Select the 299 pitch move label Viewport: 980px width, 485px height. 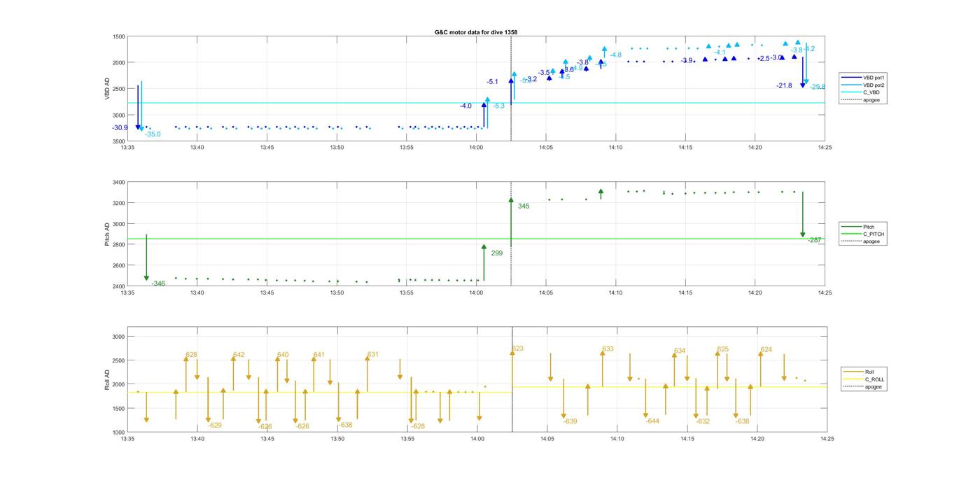click(496, 253)
